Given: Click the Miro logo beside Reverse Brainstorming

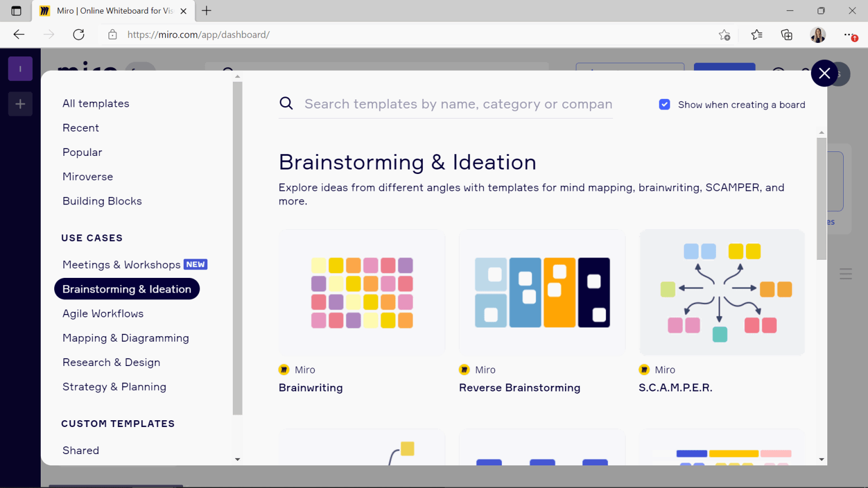Looking at the screenshot, I should click(464, 369).
